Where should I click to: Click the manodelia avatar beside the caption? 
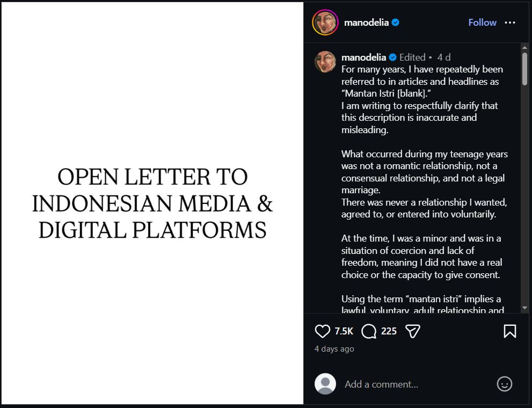tap(325, 62)
